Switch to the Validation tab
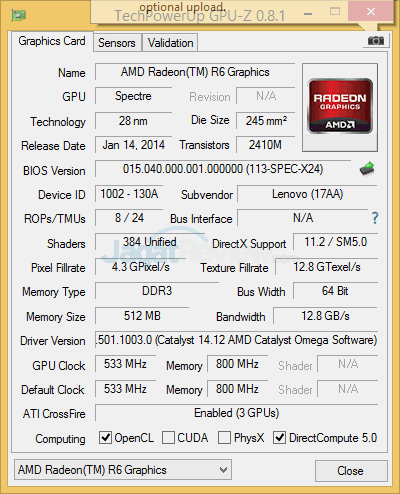 [171, 43]
